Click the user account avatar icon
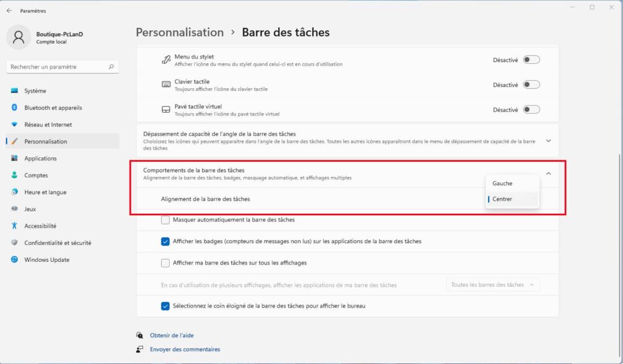This screenshot has width=623, height=364. [x=18, y=37]
